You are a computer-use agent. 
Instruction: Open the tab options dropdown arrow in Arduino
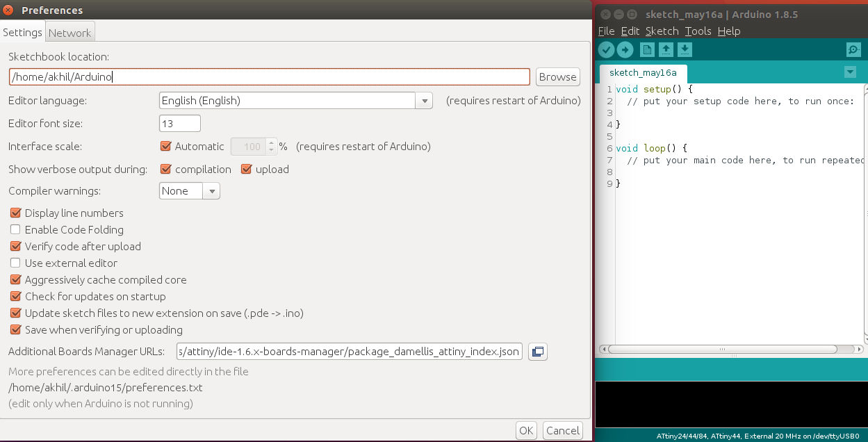pyautogui.click(x=849, y=72)
